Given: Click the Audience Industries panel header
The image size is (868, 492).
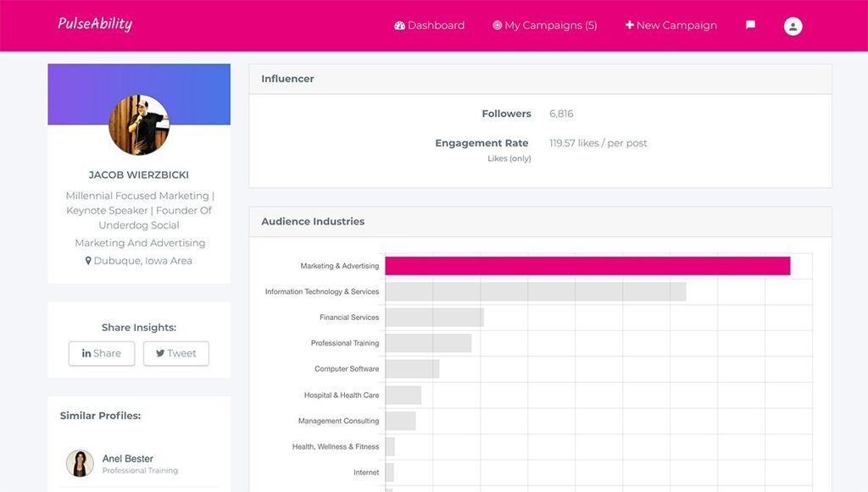Looking at the screenshot, I should pos(540,222).
